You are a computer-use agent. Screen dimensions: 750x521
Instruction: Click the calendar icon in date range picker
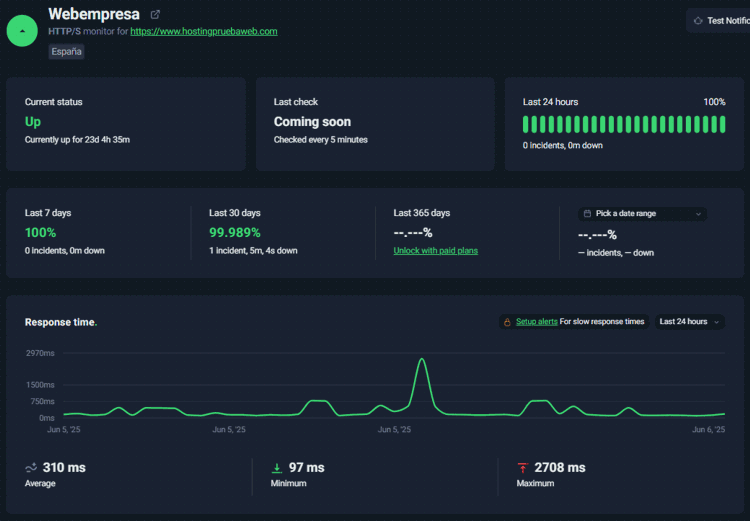coord(587,214)
